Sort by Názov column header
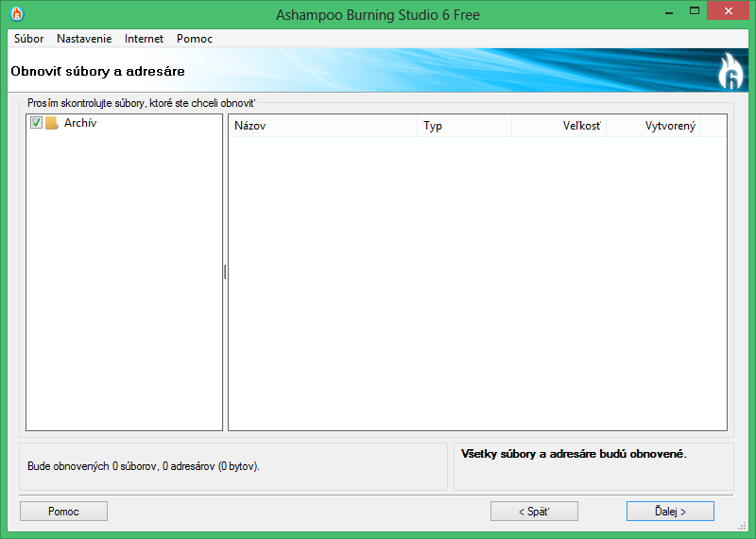Viewport: 756px width, 539px height. point(322,126)
